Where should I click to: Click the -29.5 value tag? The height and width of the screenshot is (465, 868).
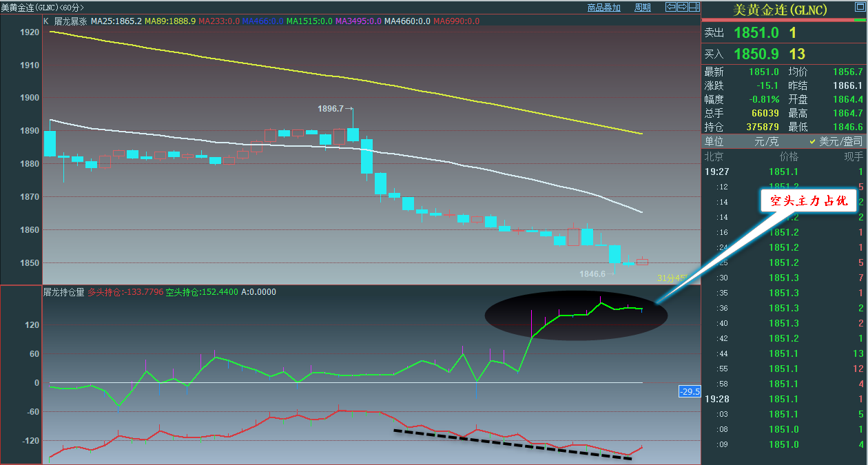coord(690,392)
